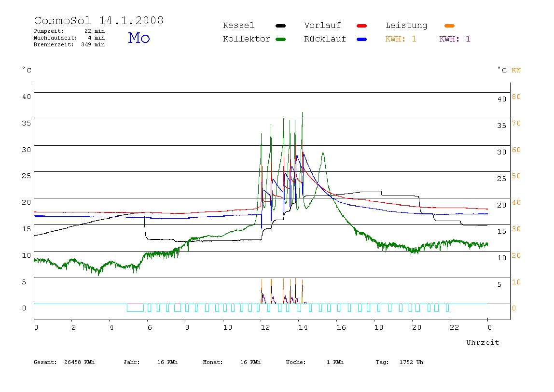Click the "Tag:" footer label

(382, 362)
